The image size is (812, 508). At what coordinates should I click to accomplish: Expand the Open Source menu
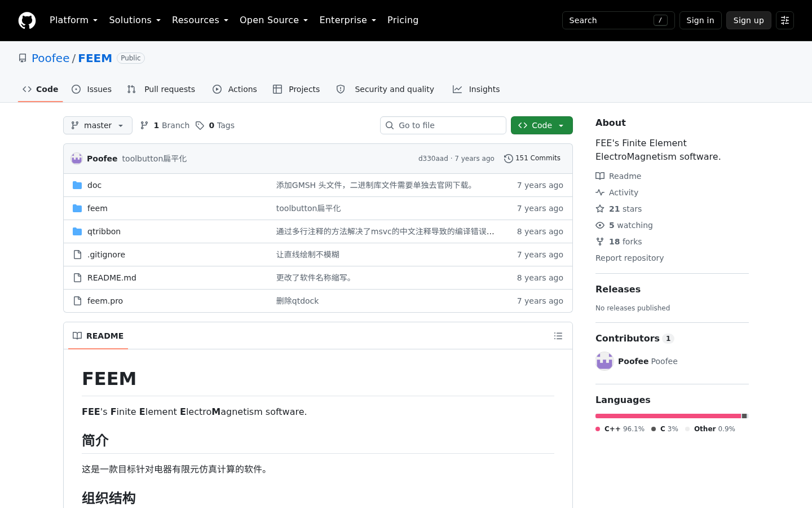[x=273, y=20]
